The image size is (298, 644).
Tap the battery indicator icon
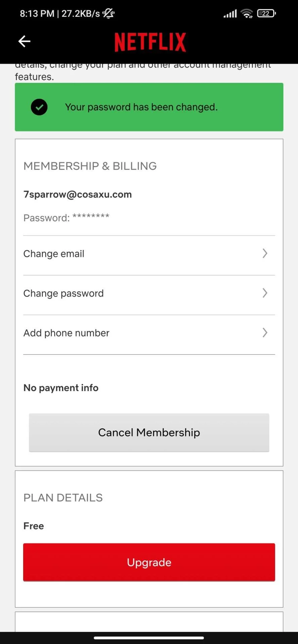[266, 13]
